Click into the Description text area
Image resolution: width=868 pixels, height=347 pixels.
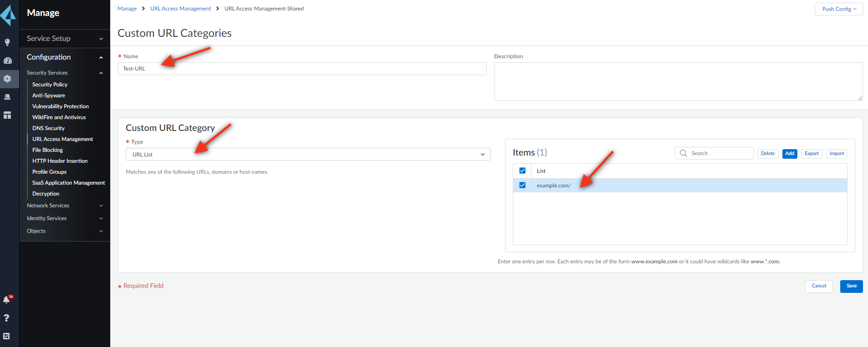[x=678, y=81]
